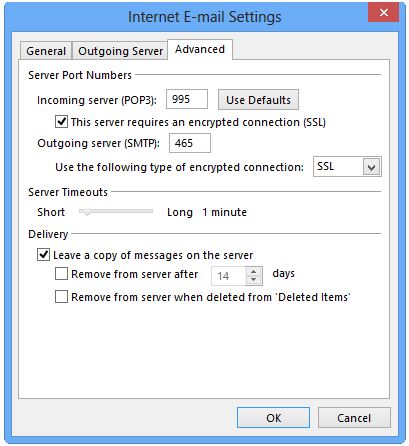This screenshot has width=409, height=446.
Task: Check Remove when deleted from 'Deleted Items'
Action: pos(62,296)
